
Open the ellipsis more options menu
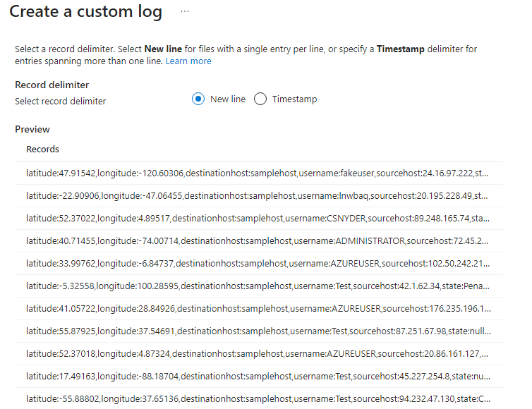pyautogui.click(x=185, y=11)
